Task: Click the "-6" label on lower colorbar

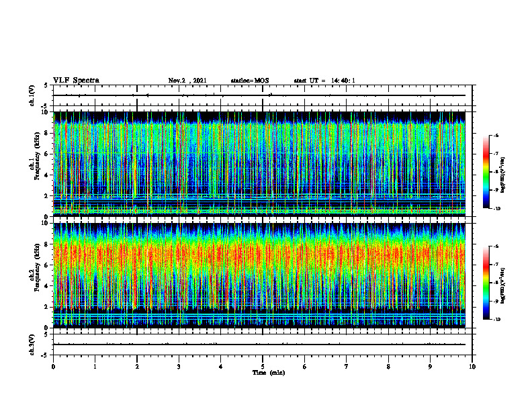Action: click(496, 246)
